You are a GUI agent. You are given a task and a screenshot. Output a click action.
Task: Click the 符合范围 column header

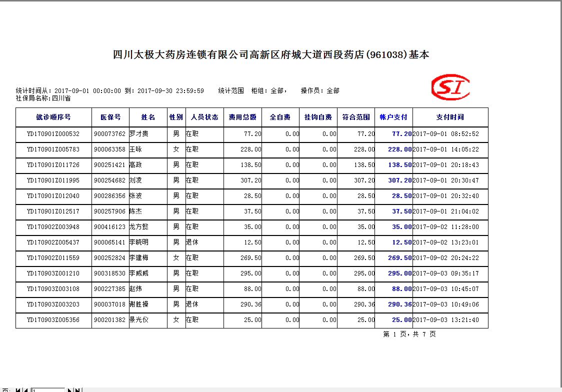click(356, 117)
